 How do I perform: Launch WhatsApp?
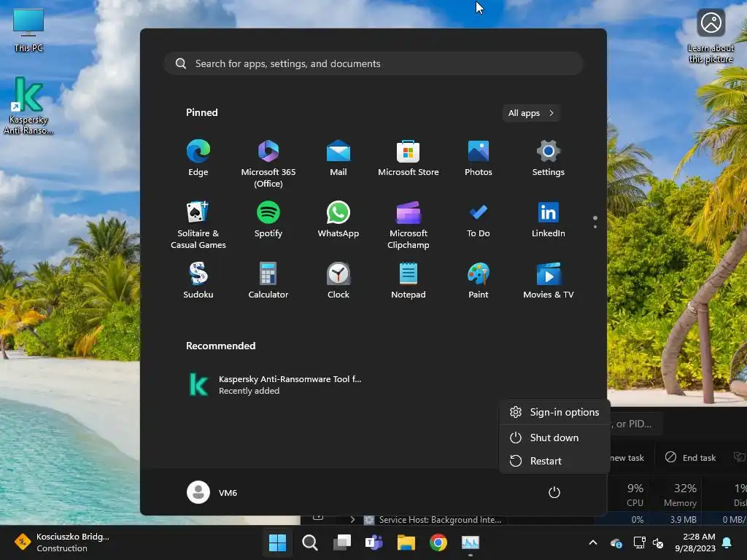tap(338, 219)
